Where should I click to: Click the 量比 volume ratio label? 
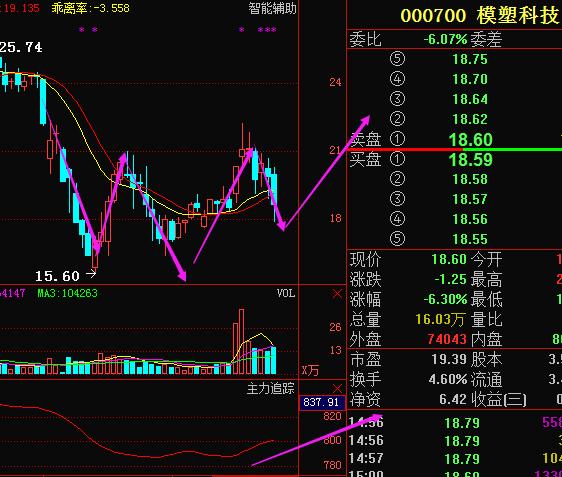coord(486,319)
